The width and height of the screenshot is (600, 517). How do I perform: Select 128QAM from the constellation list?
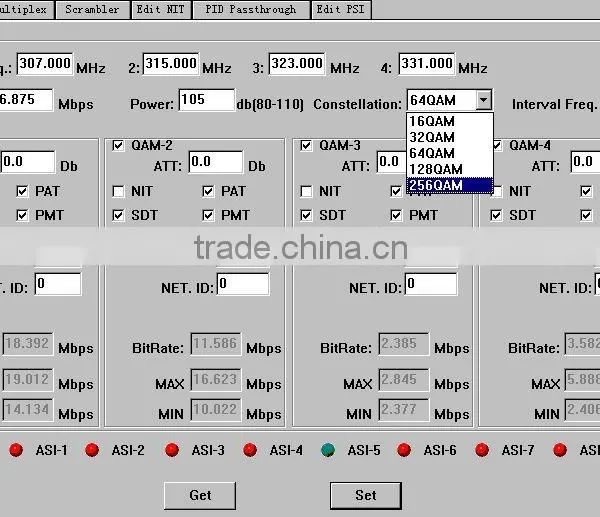point(450,169)
